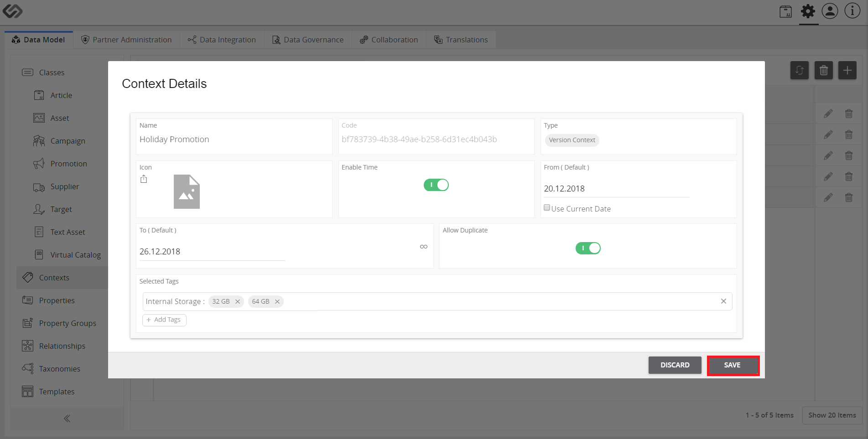Switch to the Data Integration tab
The width and height of the screenshot is (868, 439).
click(x=222, y=40)
